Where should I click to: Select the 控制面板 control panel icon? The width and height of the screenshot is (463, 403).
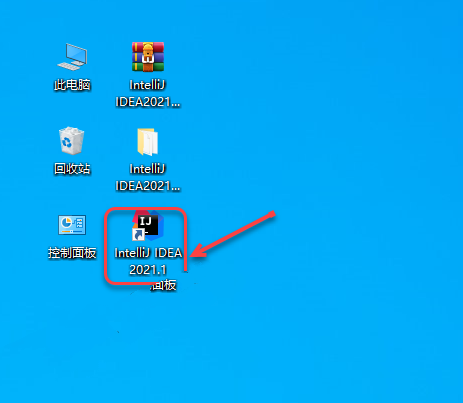click(x=72, y=225)
